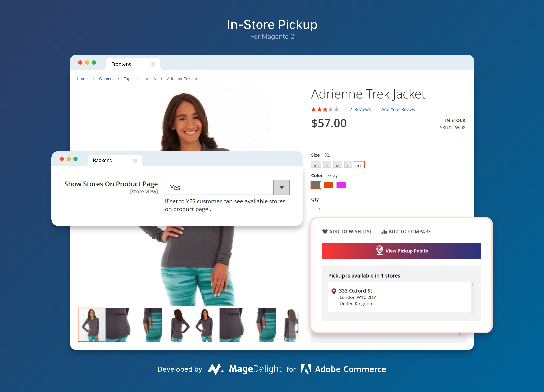This screenshot has width=544, height=392.
Task: Select gray color swatch
Action: pyautogui.click(x=317, y=184)
